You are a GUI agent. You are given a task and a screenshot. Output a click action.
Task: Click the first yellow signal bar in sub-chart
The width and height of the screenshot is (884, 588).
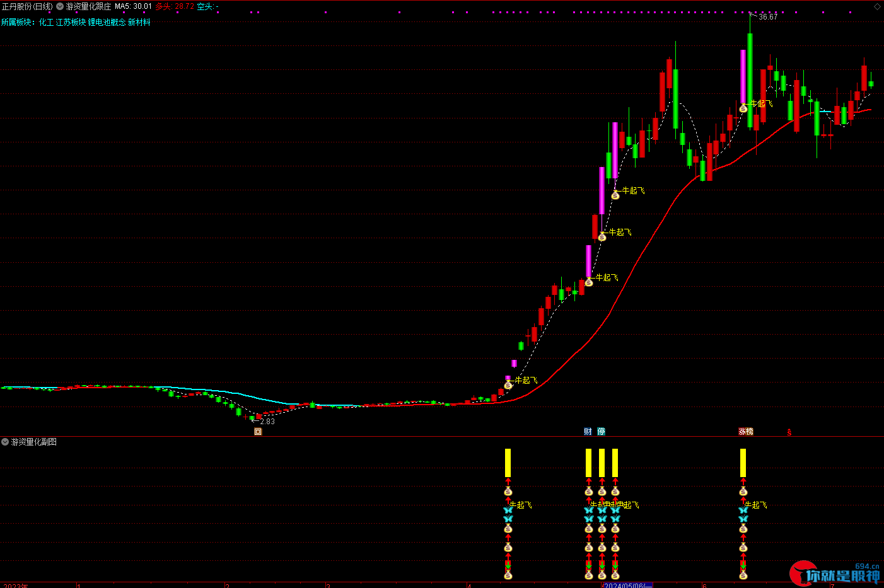tap(508, 463)
